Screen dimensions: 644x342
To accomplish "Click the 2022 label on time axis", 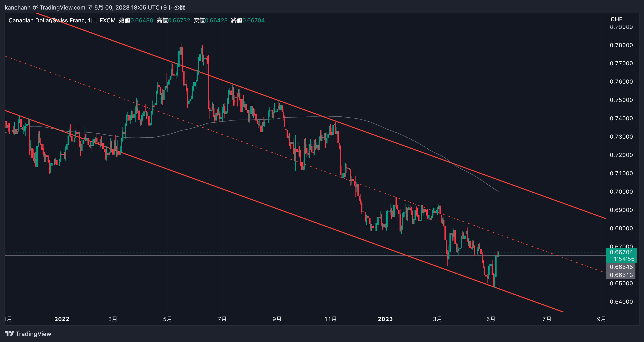I will (x=62, y=319).
